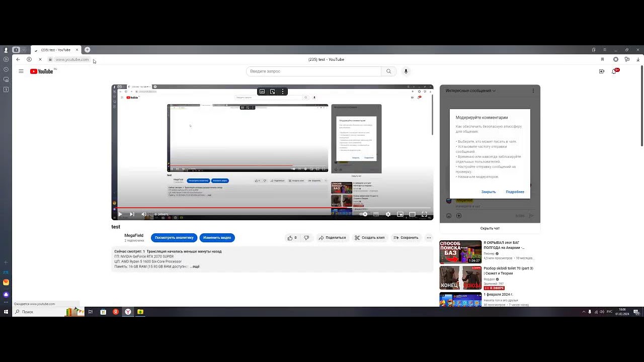Click the overlay picture-in-picture pop-out icon

[272, 92]
